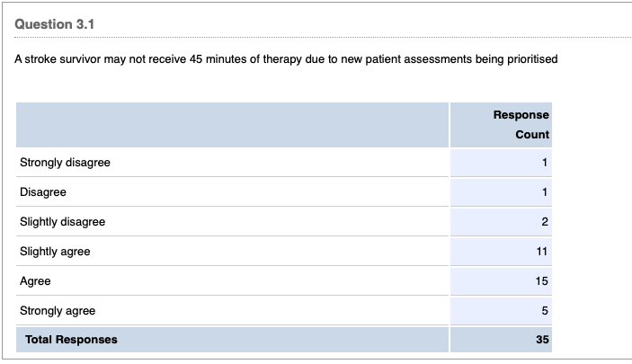Select the Agree row label
The width and height of the screenshot is (632, 364).
[35, 281]
